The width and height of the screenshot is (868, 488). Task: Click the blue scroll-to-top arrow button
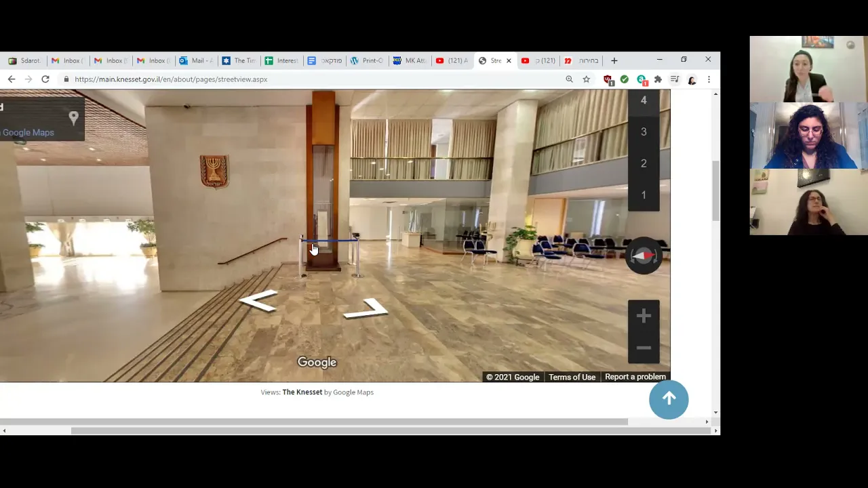coord(669,399)
